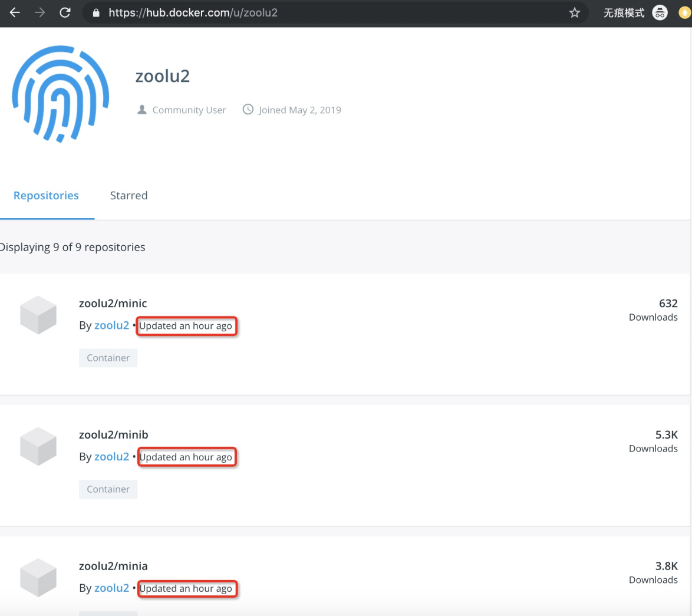The width and height of the screenshot is (692, 616).
Task: Click the zoolu2 fingerprint avatar
Action: coord(61,94)
